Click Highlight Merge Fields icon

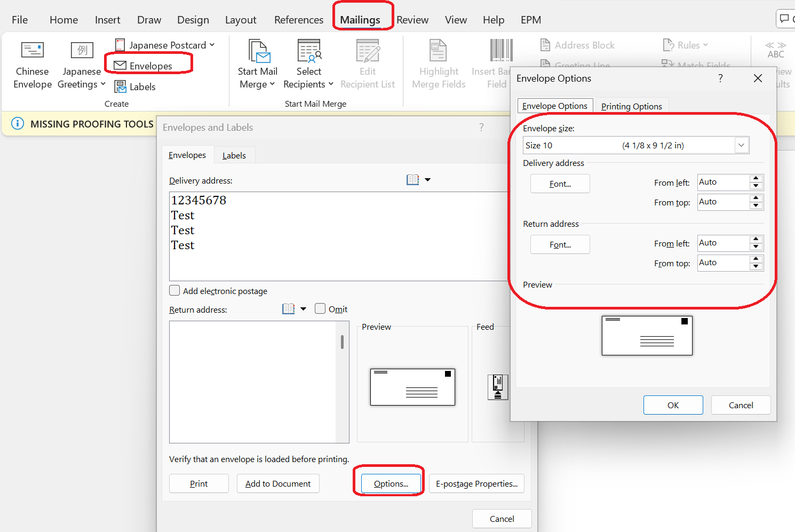(438, 51)
